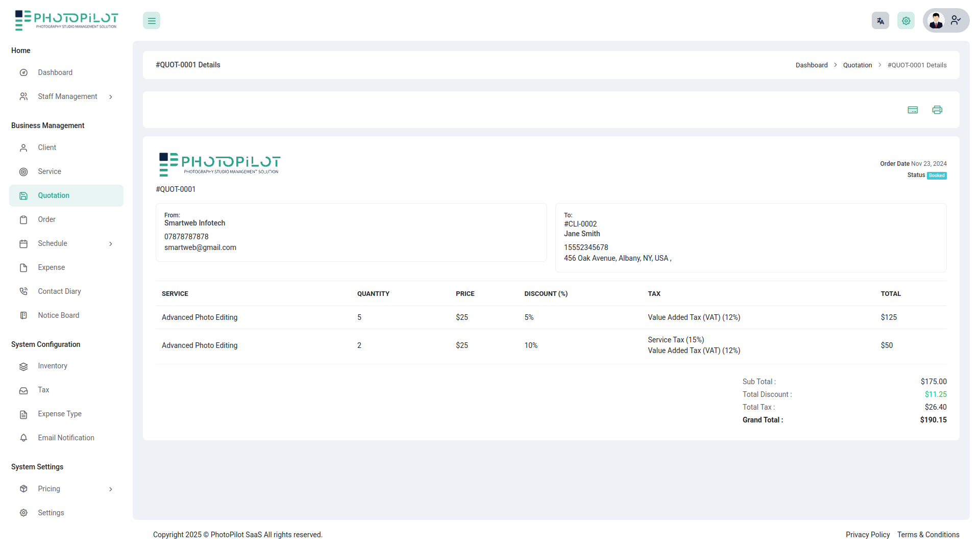Screen dimensions: 980x551
Task: Expand the Staff Management submenu chevron
Action: [x=111, y=97]
